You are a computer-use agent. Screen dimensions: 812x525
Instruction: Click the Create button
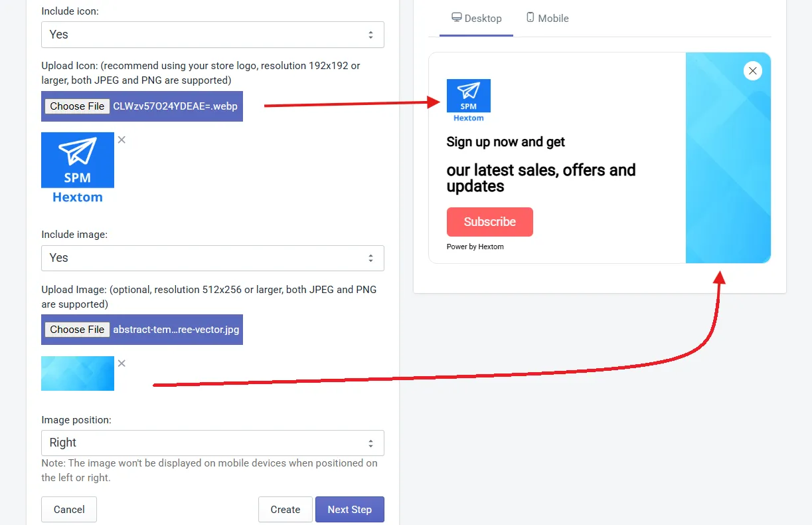(285, 510)
